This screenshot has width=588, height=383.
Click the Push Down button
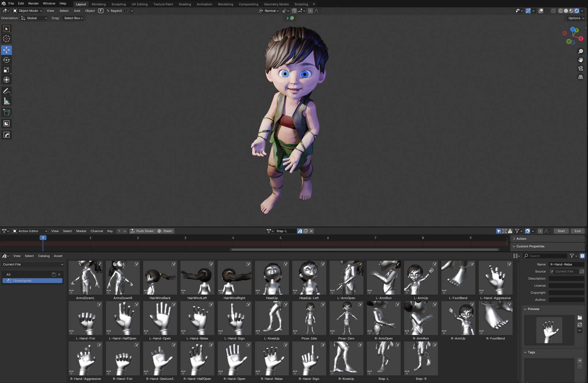click(142, 231)
